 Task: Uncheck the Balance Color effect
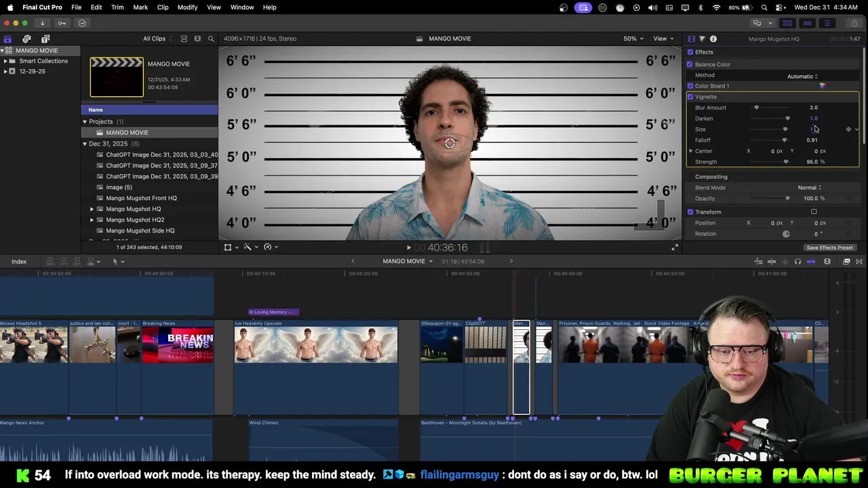[690, 64]
